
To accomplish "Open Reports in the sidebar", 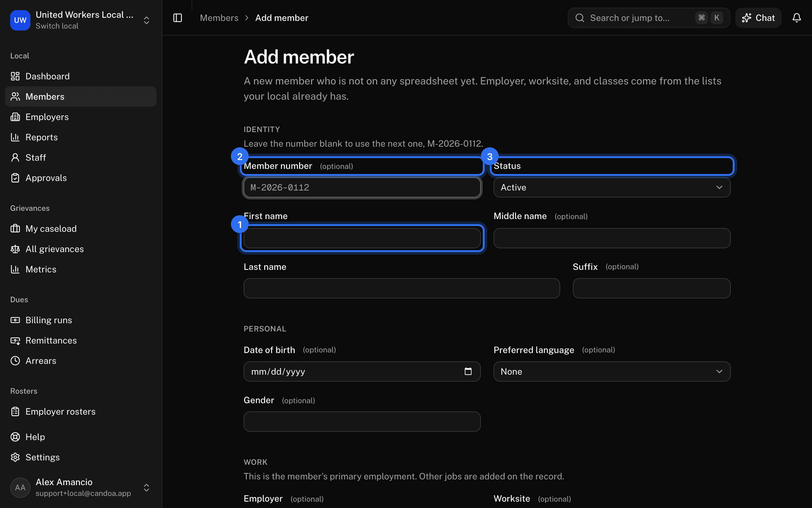I will point(81,137).
